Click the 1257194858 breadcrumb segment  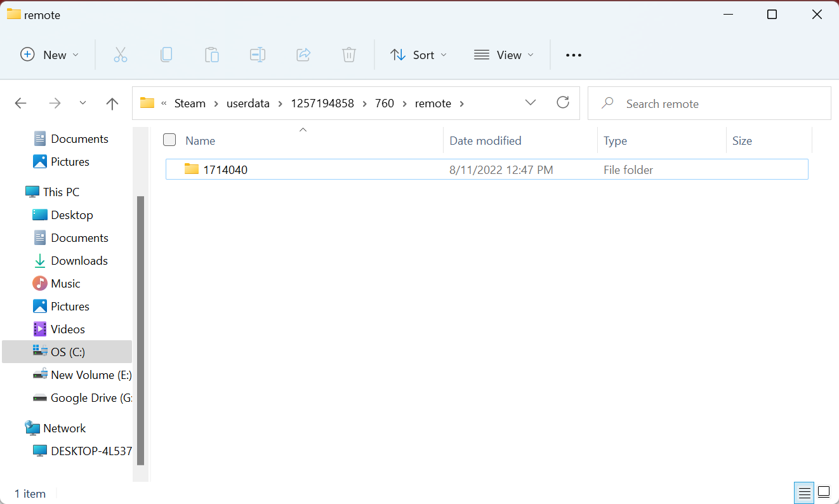tap(322, 103)
